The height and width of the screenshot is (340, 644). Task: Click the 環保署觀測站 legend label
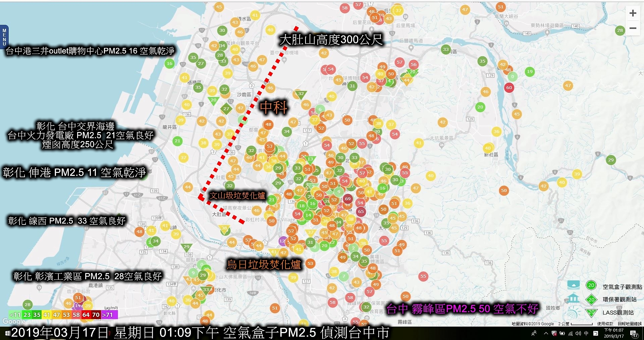[620, 299]
